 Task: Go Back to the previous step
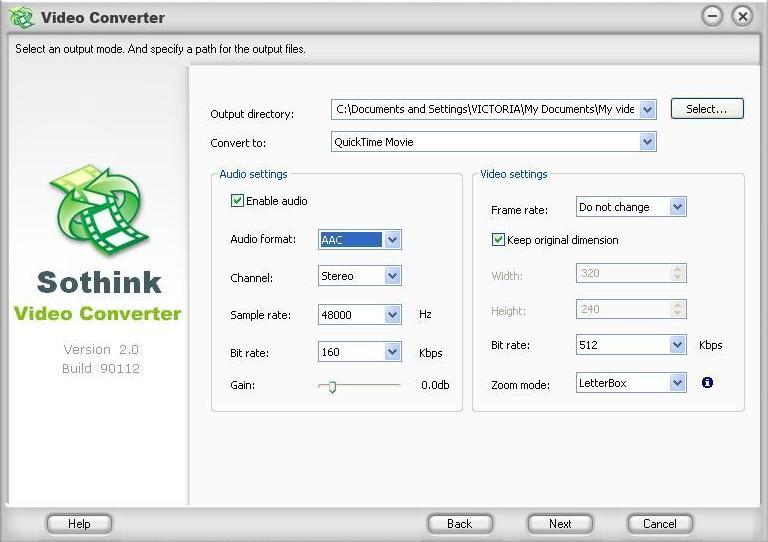459,524
